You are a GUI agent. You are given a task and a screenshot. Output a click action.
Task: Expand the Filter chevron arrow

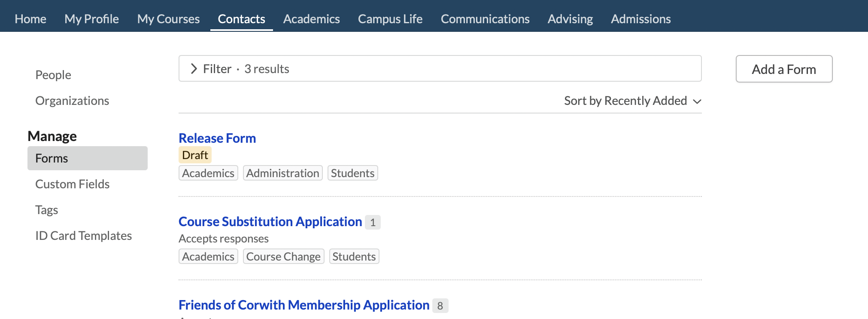[x=194, y=69]
